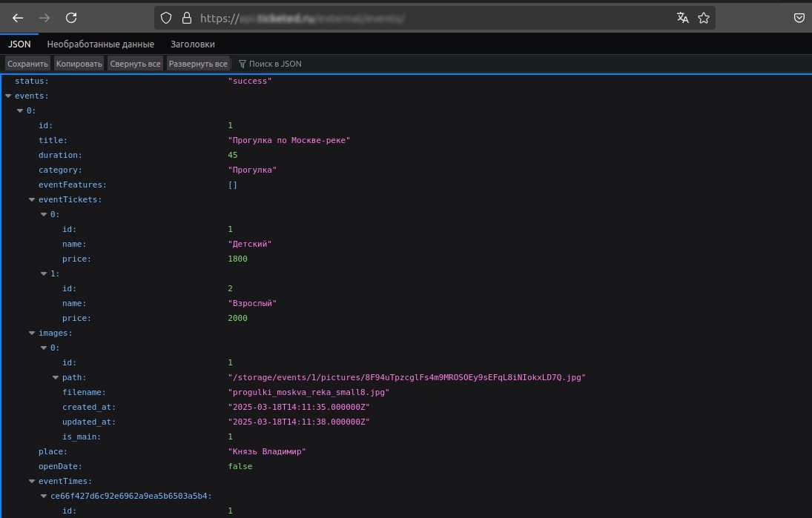Collapse the images node
The width and height of the screenshot is (812, 518).
(31, 333)
